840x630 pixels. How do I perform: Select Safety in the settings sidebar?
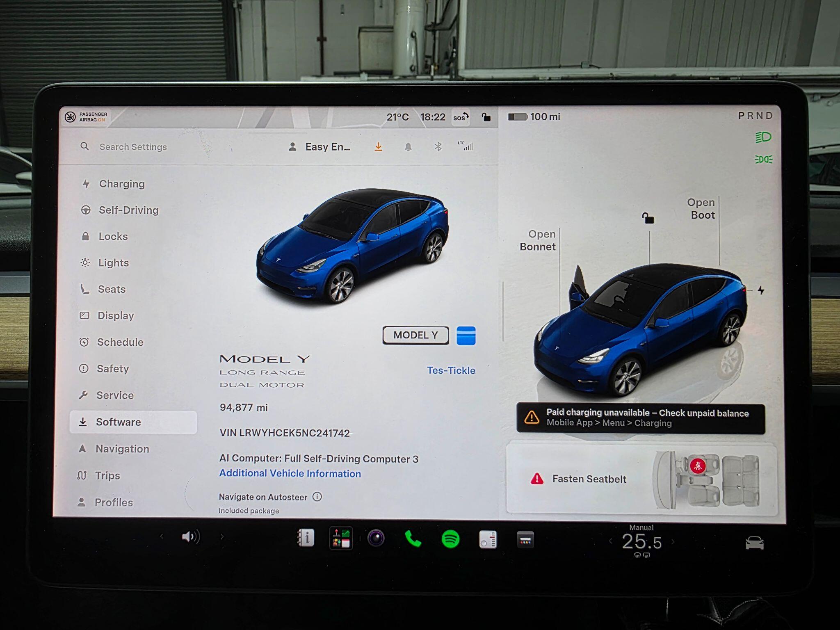point(104,368)
